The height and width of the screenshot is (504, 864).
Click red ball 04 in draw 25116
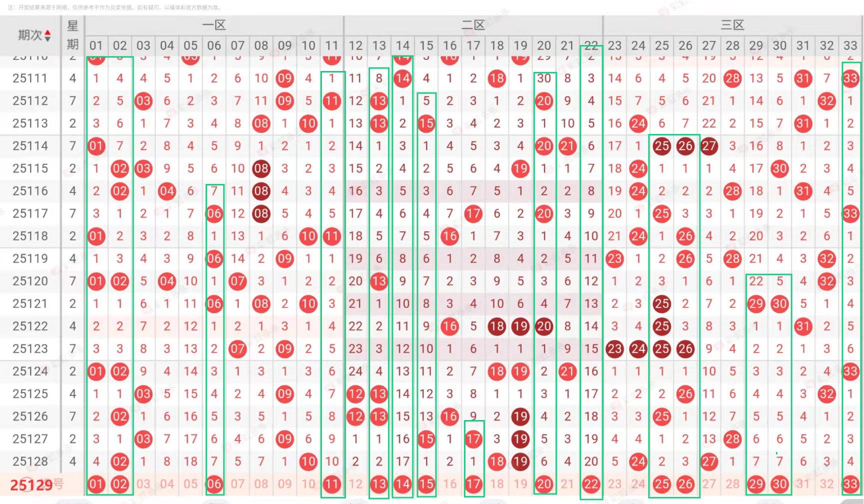[x=167, y=191]
